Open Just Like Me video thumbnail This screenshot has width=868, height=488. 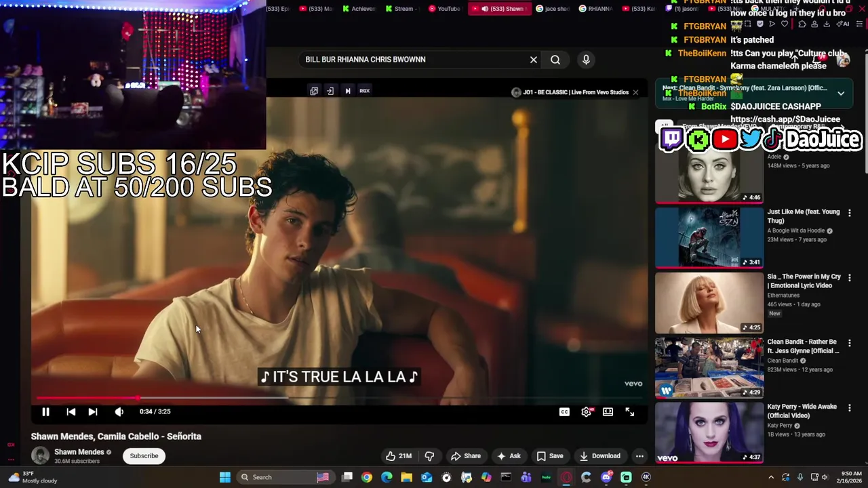click(x=709, y=238)
